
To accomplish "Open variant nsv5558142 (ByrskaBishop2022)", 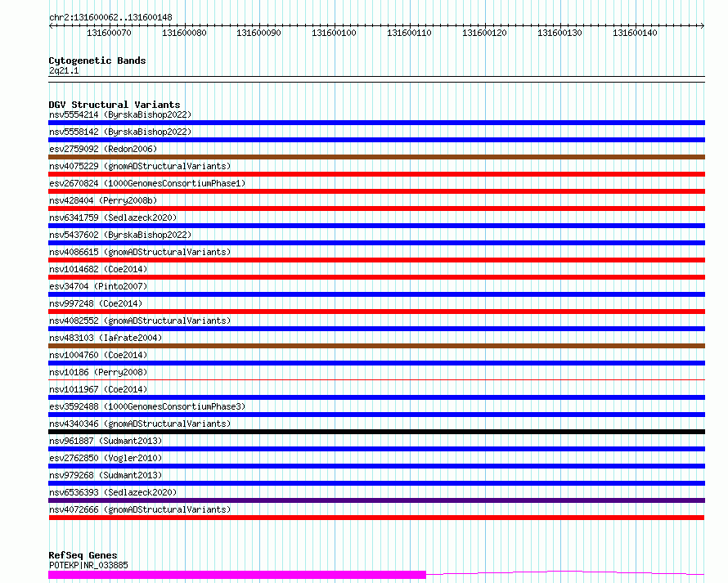I will point(120,132).
